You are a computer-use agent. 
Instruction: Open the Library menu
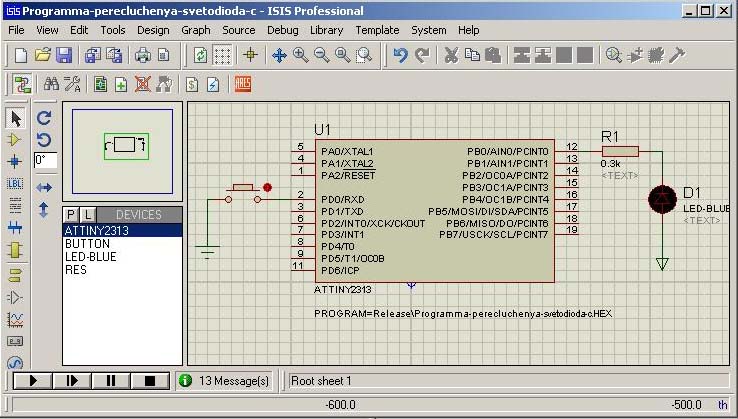point(326,30)
